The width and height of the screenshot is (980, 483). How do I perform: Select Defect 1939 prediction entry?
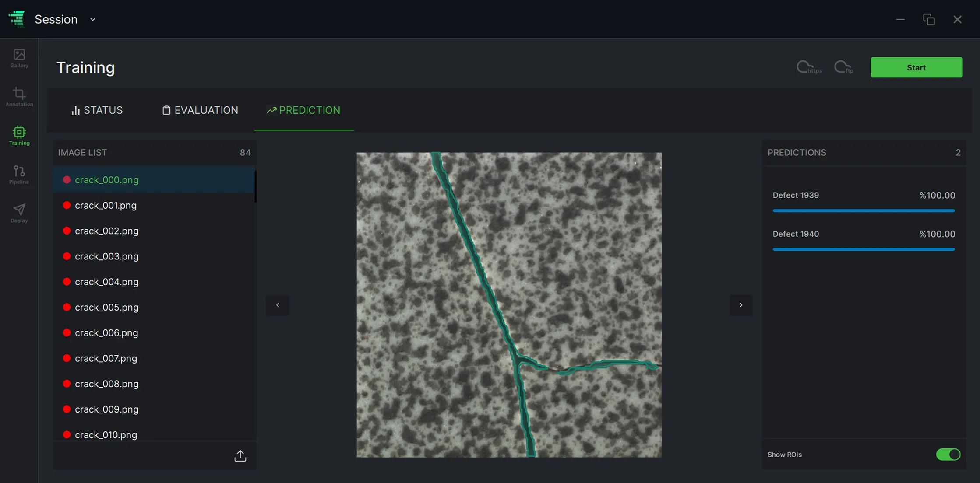pyautogui.click(x=864, y=201)
